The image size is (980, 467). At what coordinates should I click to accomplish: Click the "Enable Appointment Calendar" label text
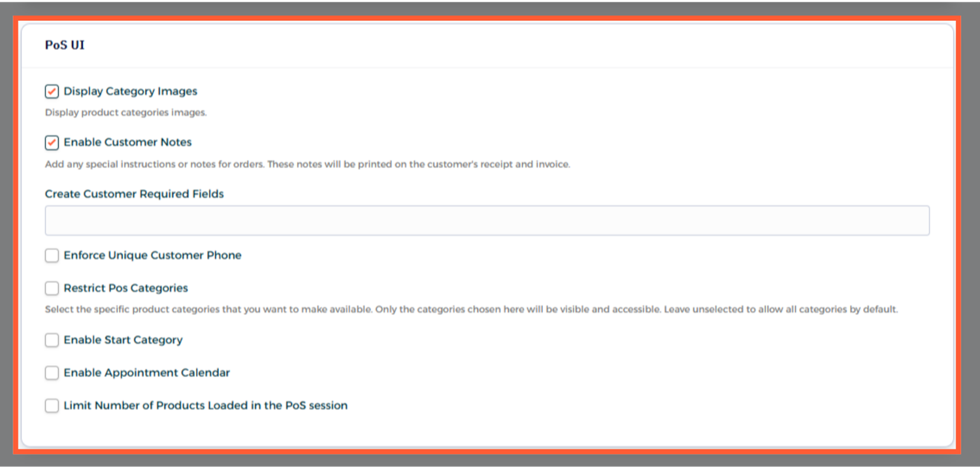146,373
